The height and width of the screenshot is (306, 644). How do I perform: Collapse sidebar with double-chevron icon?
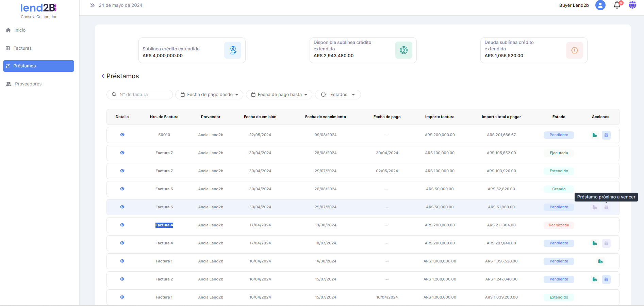(92, 5)
